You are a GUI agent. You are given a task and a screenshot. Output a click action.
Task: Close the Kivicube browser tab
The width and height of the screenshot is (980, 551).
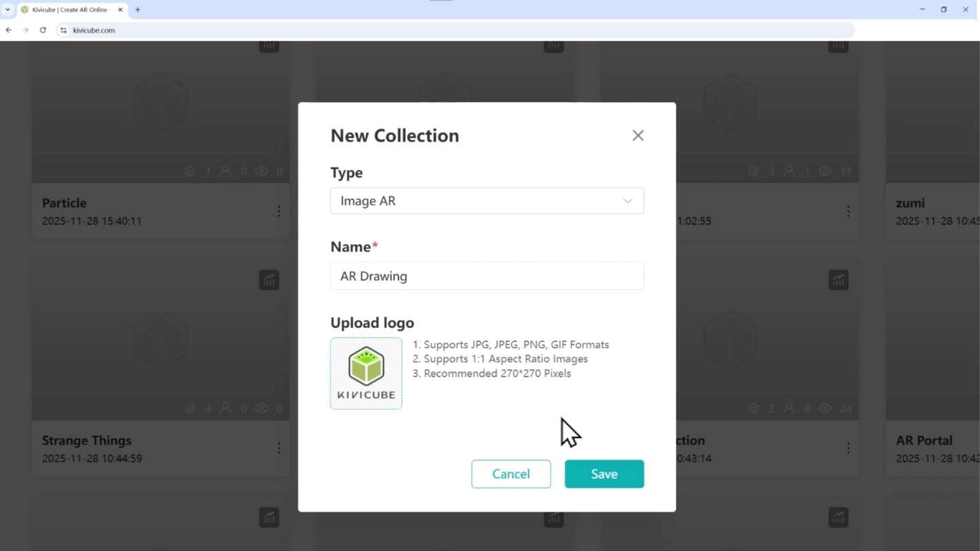point(120,10)
